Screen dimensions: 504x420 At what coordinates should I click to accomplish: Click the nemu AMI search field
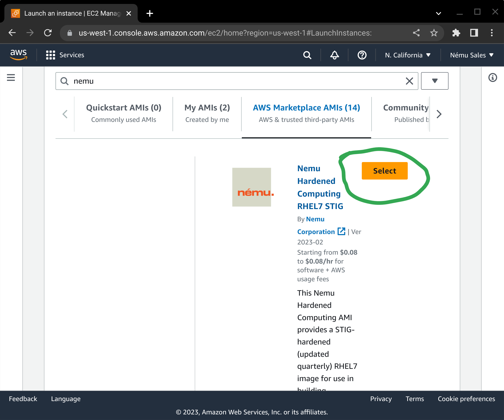click(x=237, y=81)
